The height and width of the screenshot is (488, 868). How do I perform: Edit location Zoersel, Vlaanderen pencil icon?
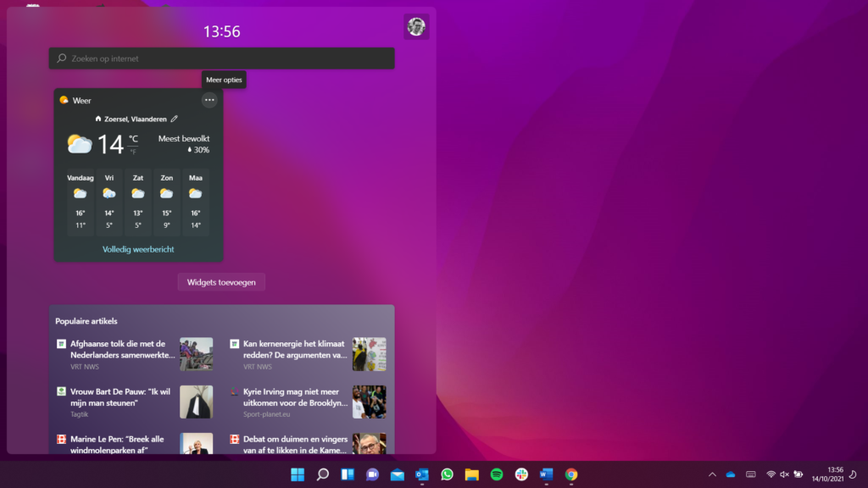coord(175,119)
